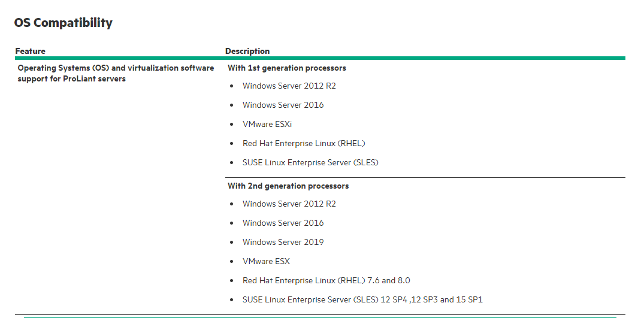Select Windows Server 2012 R2 under 2nd generation

pos(289,204)
